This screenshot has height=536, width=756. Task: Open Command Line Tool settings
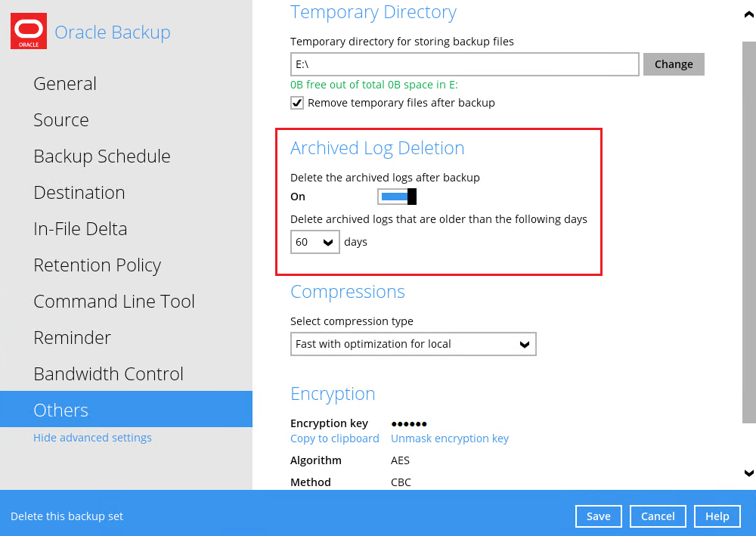pyautogui.click(x=114, y=302)
